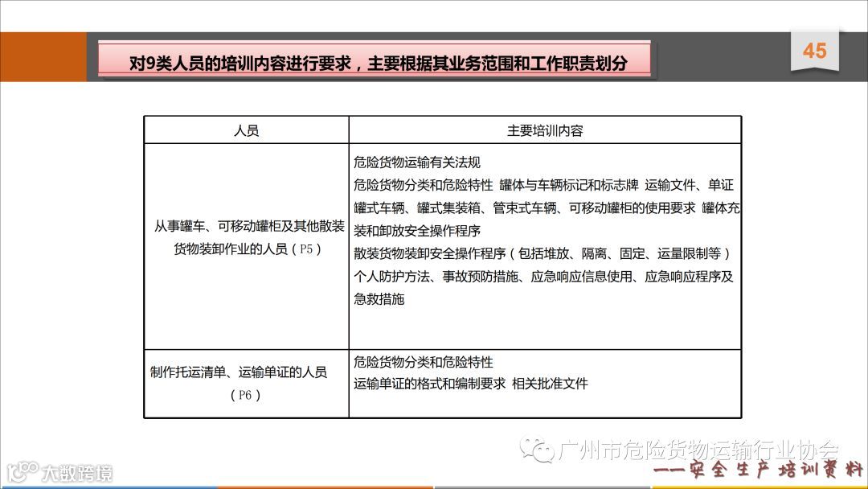
Task: Select the 主要培训内容 column header cell
Action: coord(545,130)
